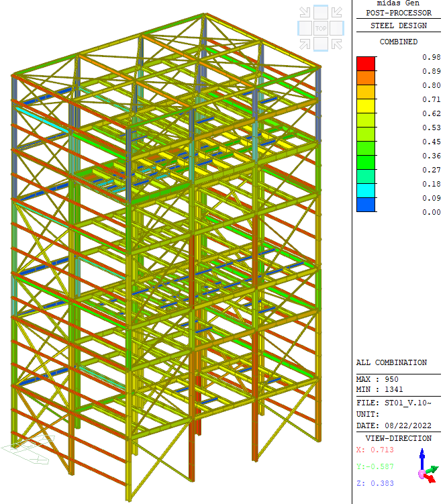Click the DATE: 08/22/2022 entry

394,425
